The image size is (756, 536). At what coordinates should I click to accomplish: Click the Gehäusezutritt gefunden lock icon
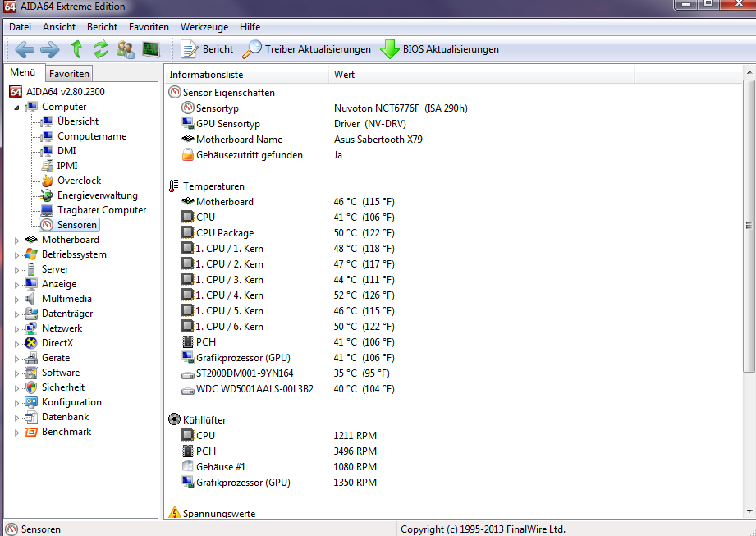[x=187, y=155]
